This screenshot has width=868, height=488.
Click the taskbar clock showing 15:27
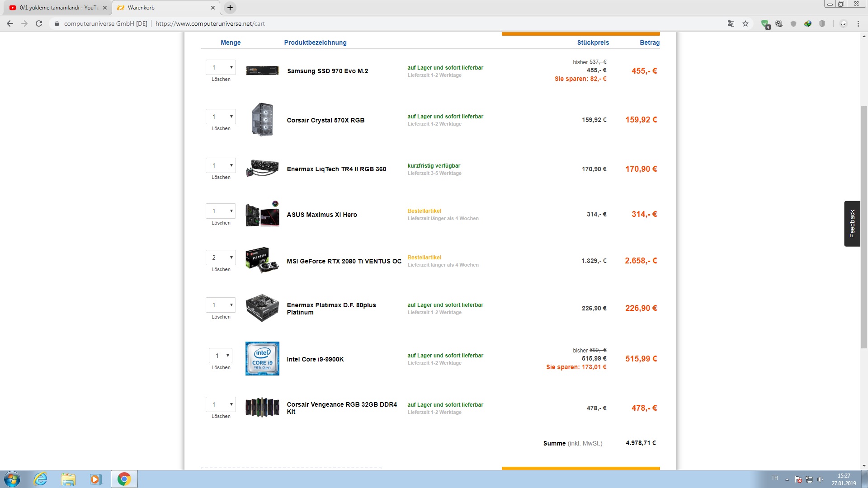(844, 479)
